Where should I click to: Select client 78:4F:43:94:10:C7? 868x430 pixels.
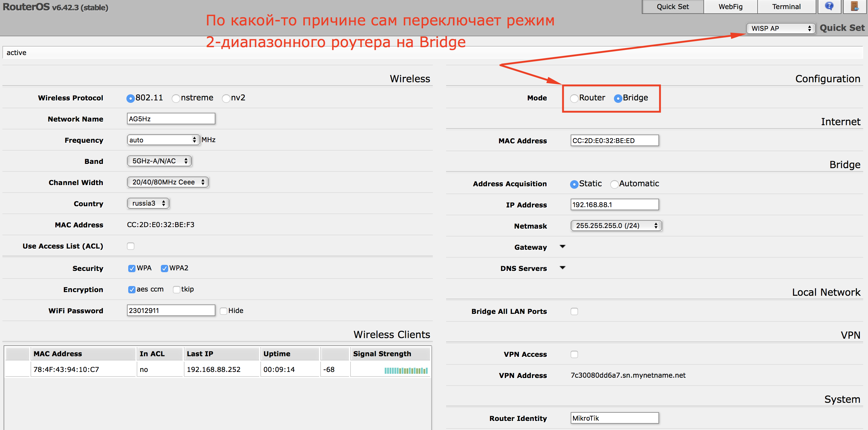(66, 370)
